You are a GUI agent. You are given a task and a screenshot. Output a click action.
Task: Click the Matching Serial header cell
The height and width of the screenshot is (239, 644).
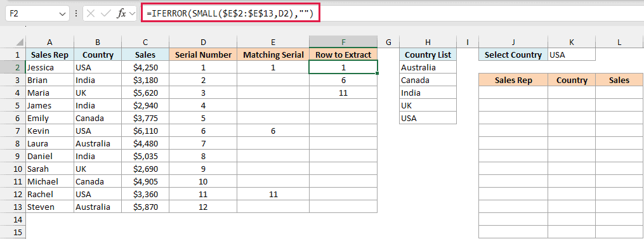click(x=273, y=55)
